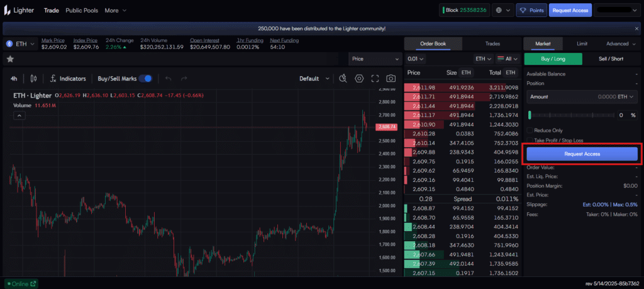
Task: Change the 4h chart interval
Action: click(14, 79)
